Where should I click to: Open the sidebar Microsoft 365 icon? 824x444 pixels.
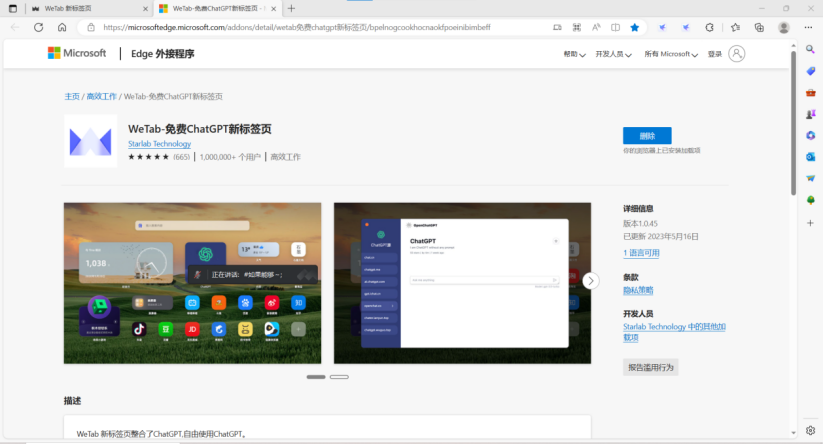[x=810, y=136]
